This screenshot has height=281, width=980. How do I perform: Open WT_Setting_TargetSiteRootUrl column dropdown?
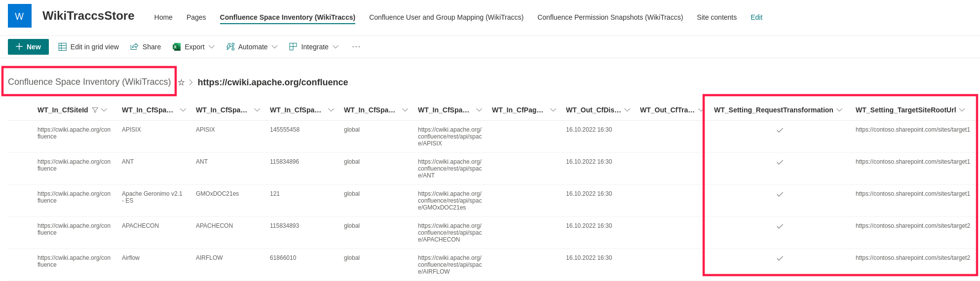[x=962, y=110]
